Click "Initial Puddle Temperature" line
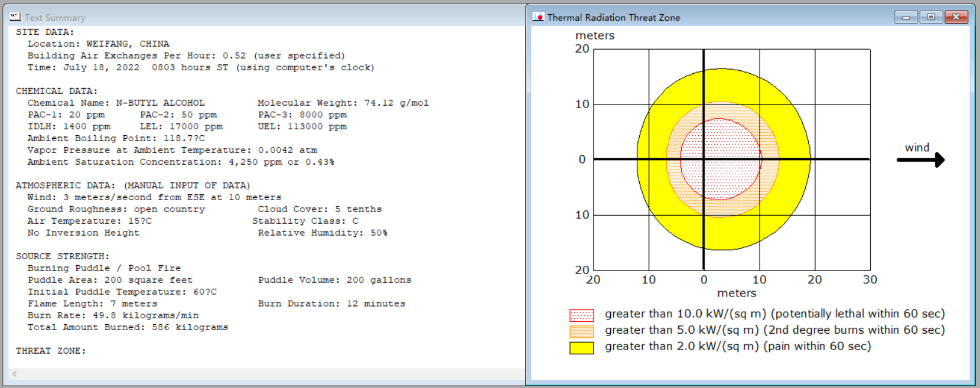 click(x=122, y=292)
